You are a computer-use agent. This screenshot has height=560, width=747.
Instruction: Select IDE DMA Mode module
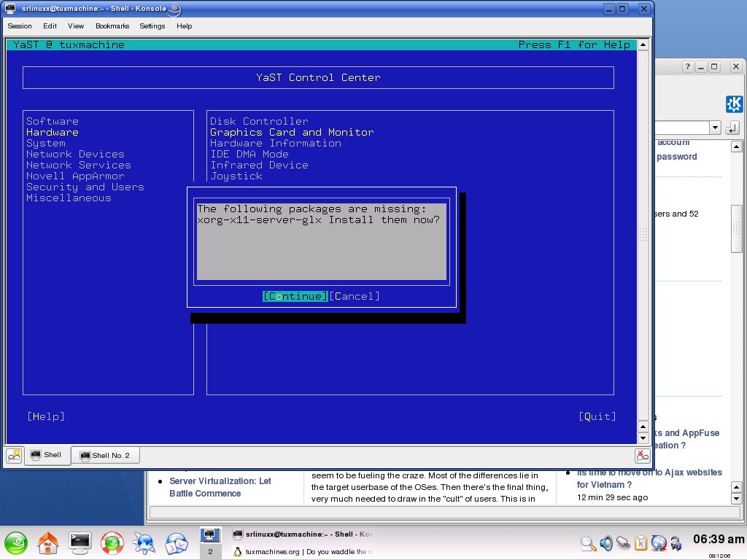coord(249,155)
